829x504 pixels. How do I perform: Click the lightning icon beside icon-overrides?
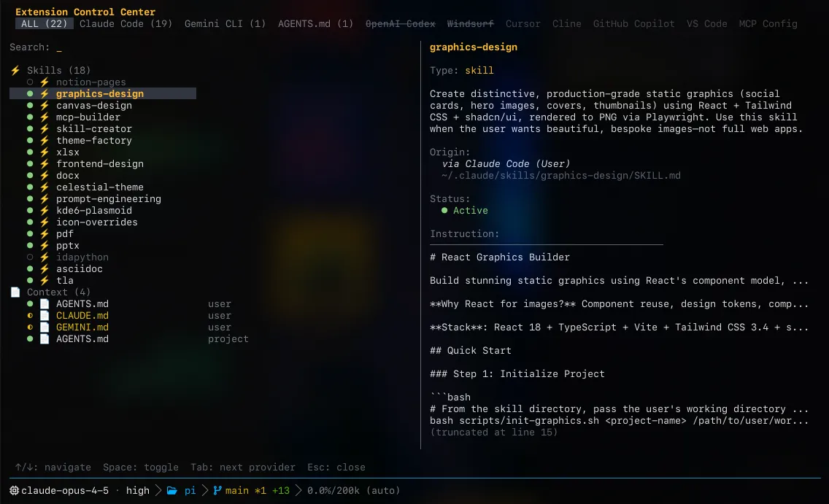tap(45, 222)
